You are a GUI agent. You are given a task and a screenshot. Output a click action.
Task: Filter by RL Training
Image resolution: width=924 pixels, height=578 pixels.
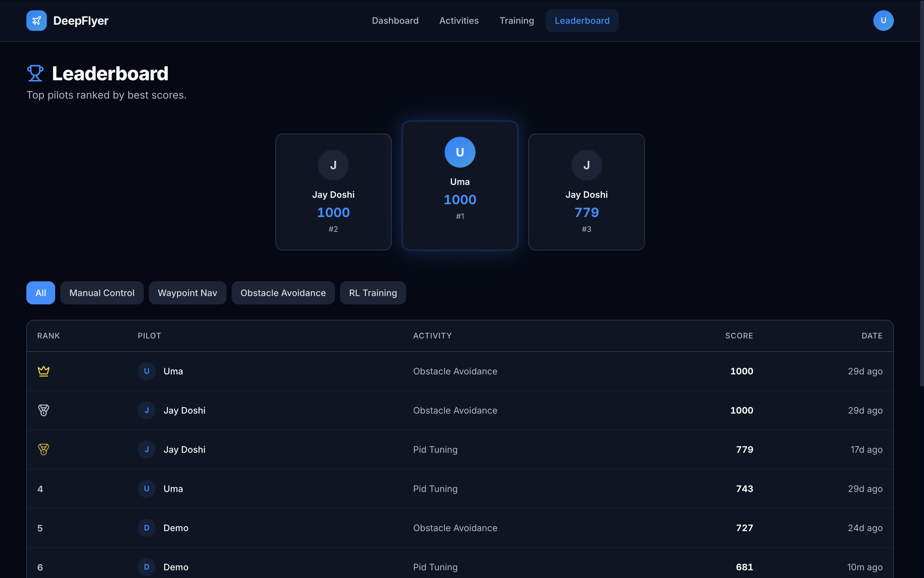373,293
